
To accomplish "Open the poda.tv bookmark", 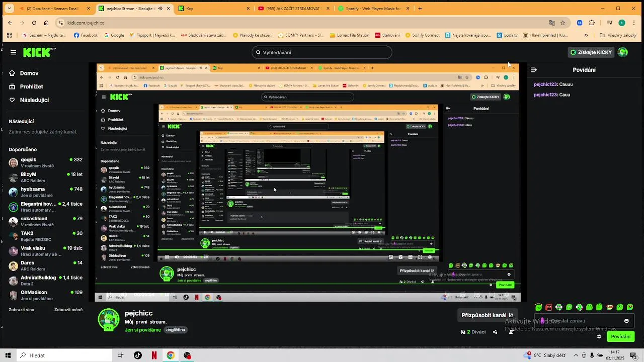I will 507,35.
